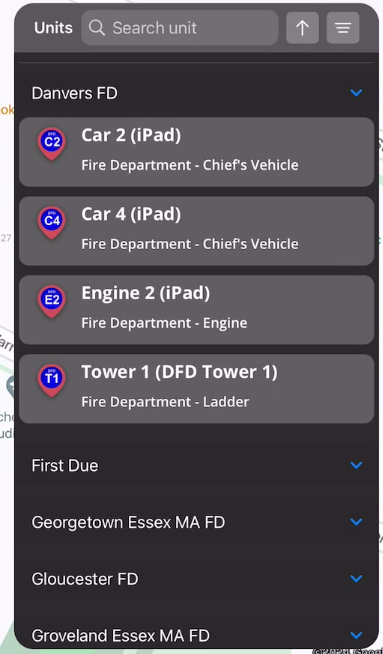Image resolution: width=383 pixels, height=654 pixels.
Task: Select the C2 map pin icon
Action: coord(52,144)
